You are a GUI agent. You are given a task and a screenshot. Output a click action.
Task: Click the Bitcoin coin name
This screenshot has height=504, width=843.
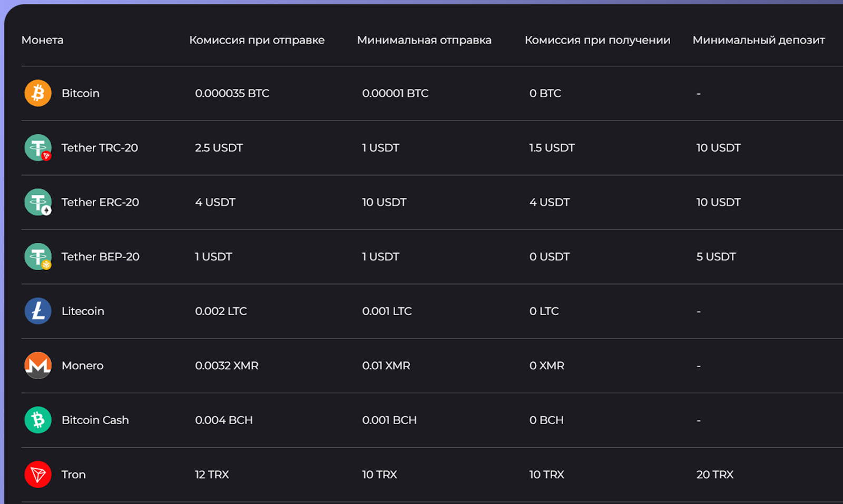[x=81, y=93]
